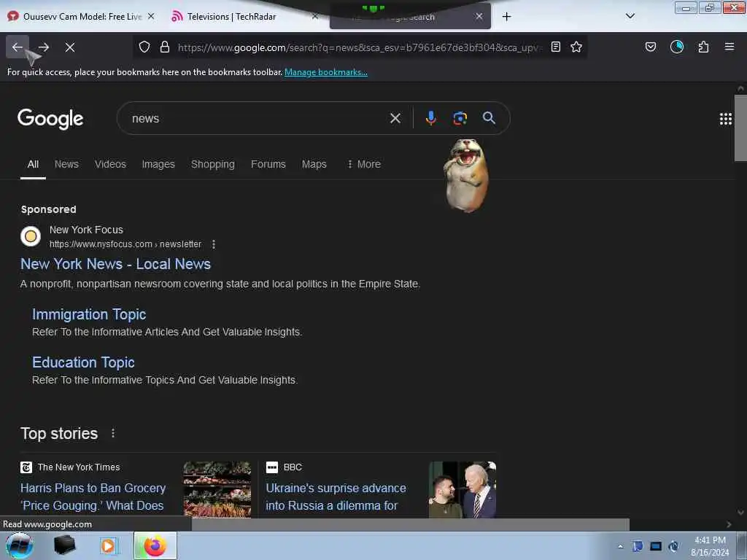The image size is (747, 560).
Task: Search by image with the Google Lens icon
Action: [x=460, y=118]
